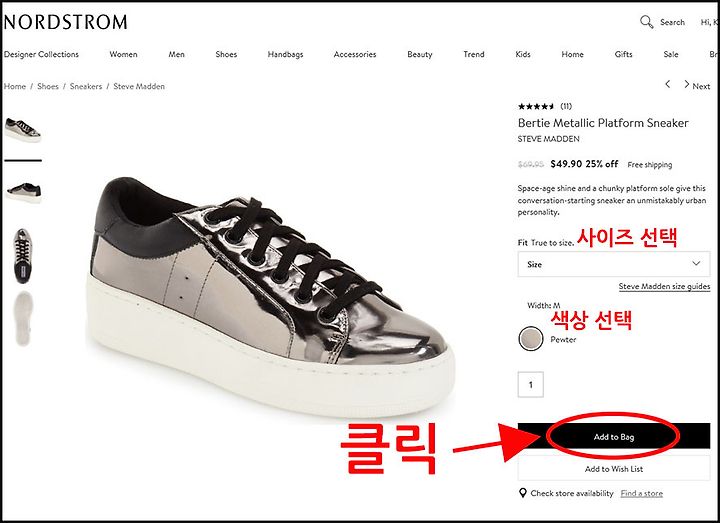Open the Designer Collections menu
Viewport: 720px width, 523px height.
coord(41,54)
